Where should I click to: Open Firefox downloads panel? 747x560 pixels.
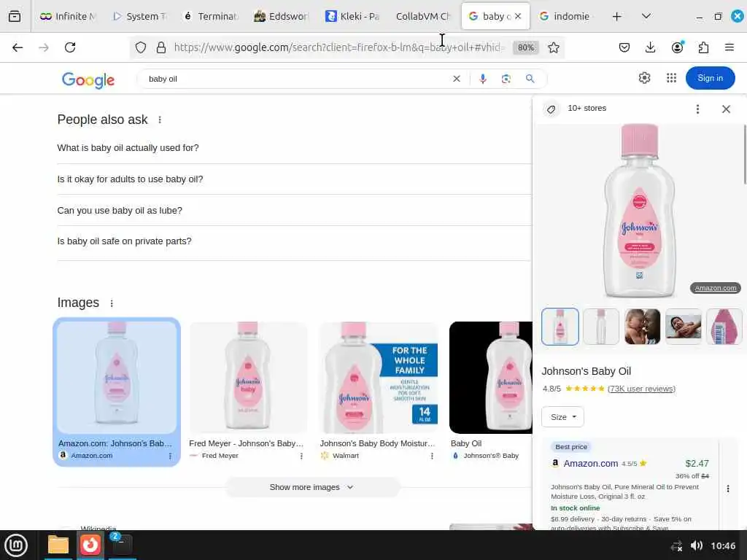650,47
